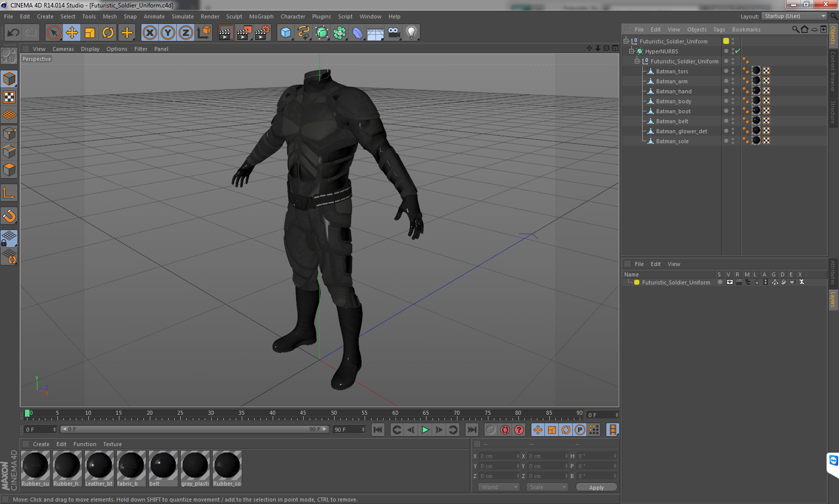The height and width of the screenshot is (504, 839).
Task: Toggle Z axis lock
Action: click(x=186, y=33)
